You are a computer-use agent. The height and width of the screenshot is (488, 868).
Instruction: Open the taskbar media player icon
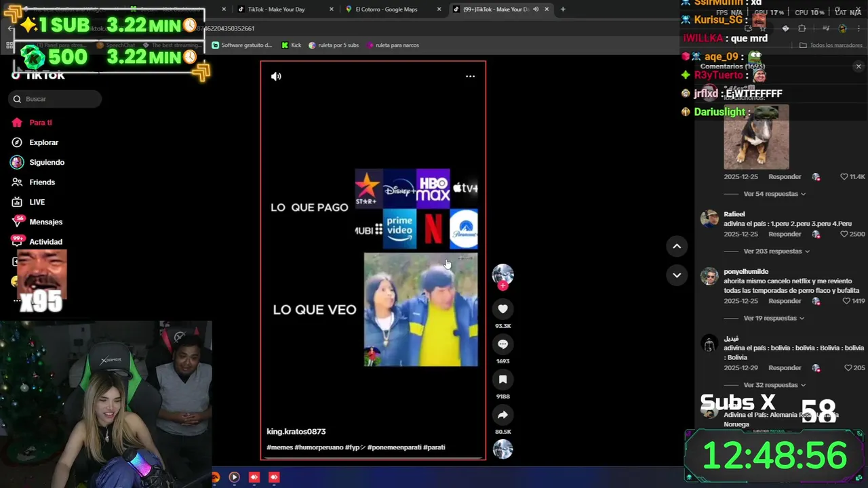[234, 477]
